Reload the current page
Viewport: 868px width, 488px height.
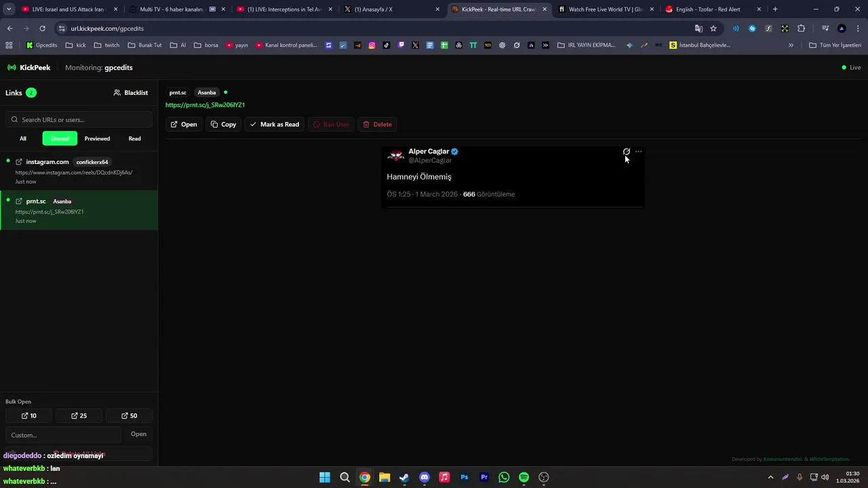coord(42,28)
